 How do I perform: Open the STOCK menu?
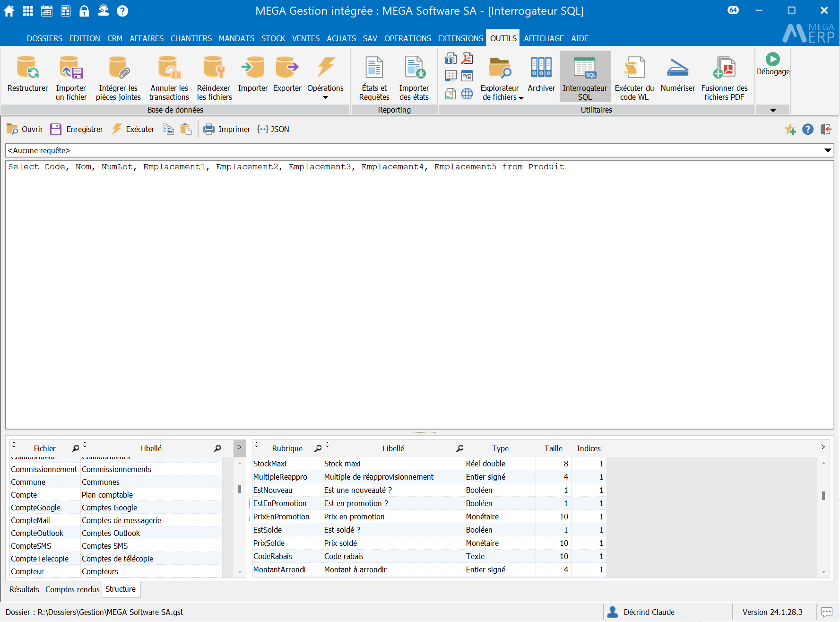click(273, 38)
